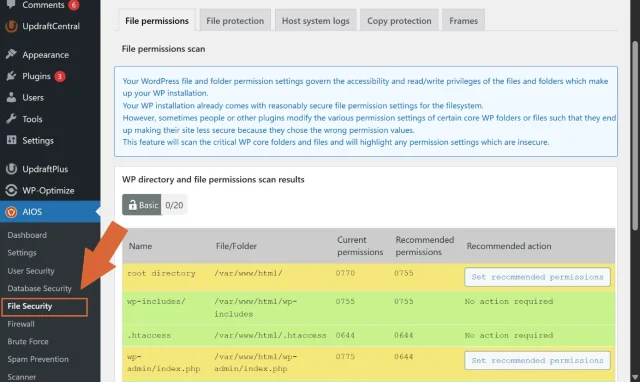640x382 pixels.
Task: Click the 'wp-admin/index.php' name cell
Action: tap(163, 362)
